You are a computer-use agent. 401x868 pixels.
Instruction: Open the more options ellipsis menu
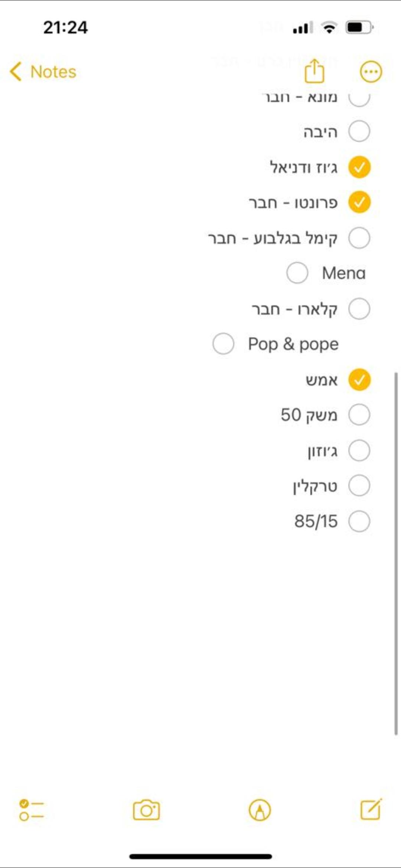(x=371, y=72)
